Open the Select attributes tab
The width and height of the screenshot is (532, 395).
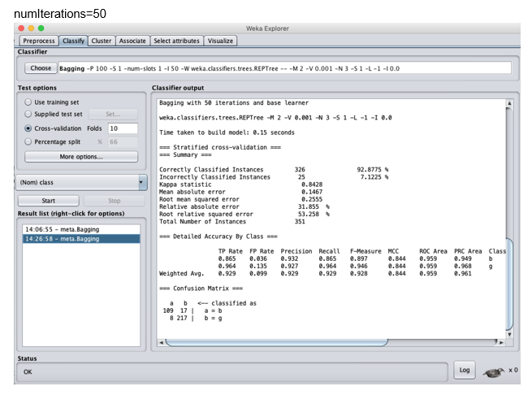[x=176, y=41]
